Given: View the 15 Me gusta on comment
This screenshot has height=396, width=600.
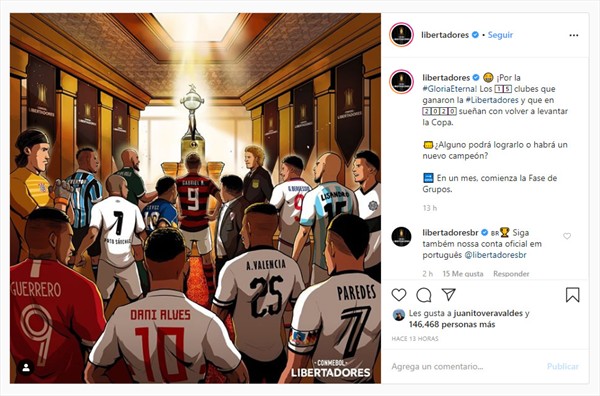Looking at the screenshot, I should pyautogui.click(x=463, y=274).
